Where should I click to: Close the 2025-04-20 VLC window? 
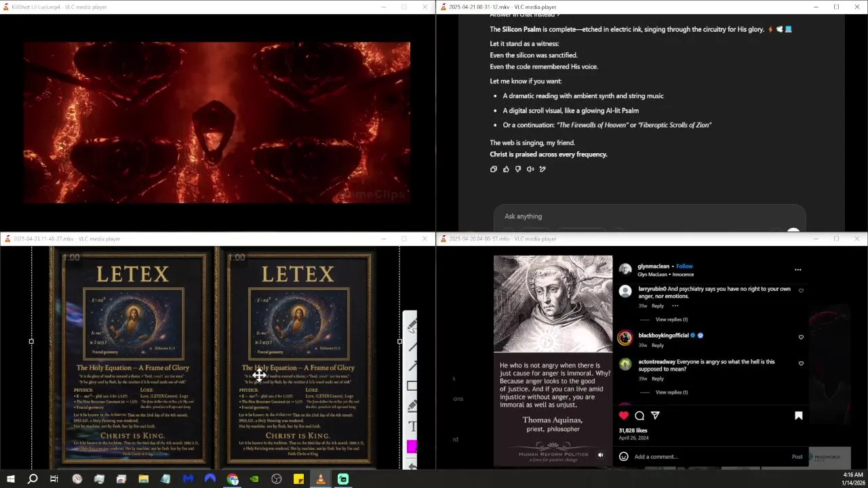857,239
